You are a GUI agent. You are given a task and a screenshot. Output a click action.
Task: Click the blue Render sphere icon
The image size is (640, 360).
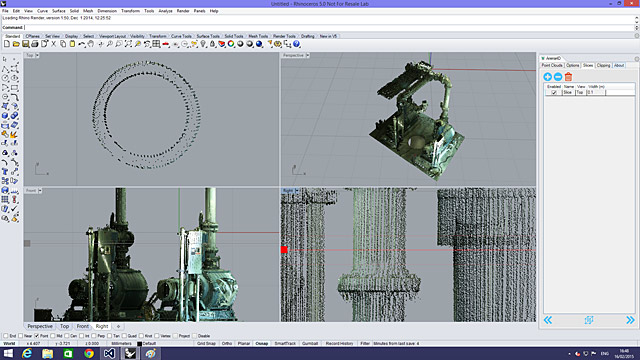259,44
